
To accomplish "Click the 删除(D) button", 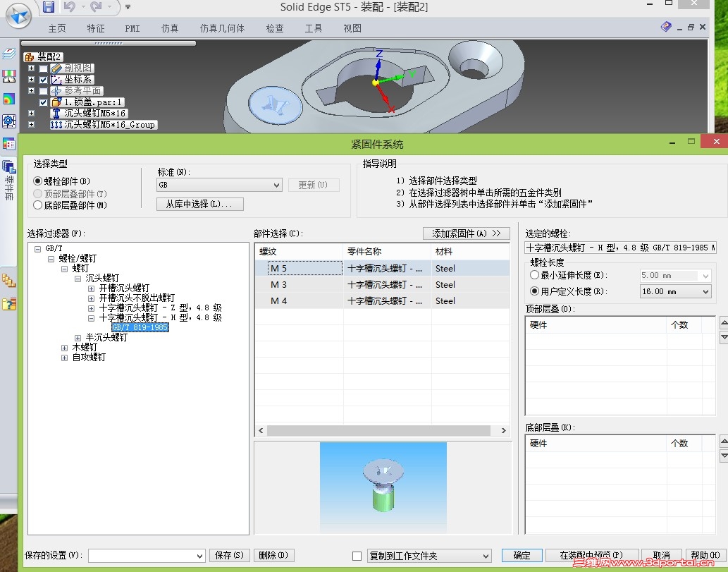I will point(273,555).
